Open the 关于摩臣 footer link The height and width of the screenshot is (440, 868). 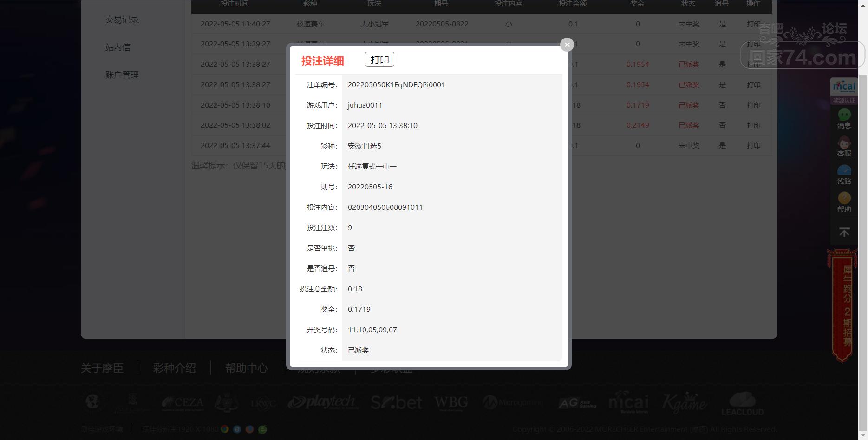click(102, 369)
